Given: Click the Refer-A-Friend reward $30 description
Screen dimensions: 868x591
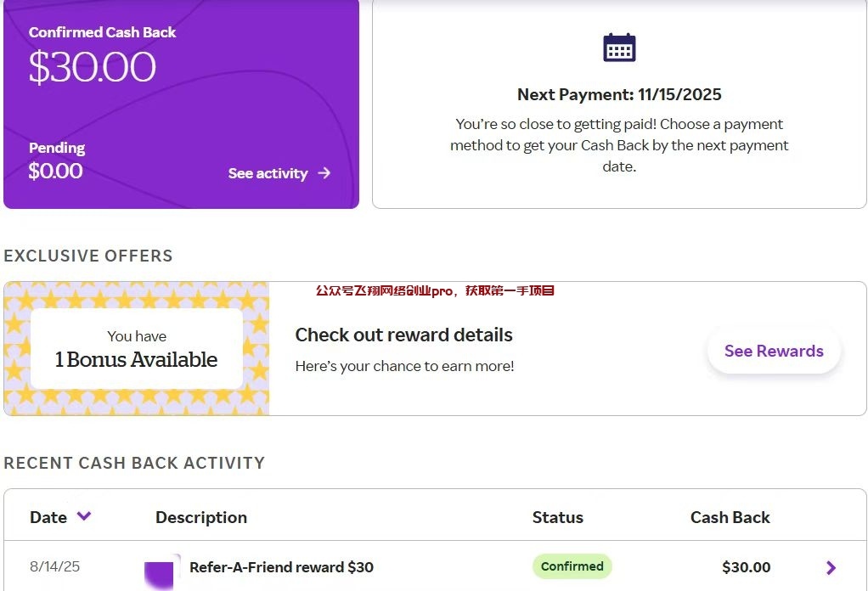Looking at the screenshot, I should click(x=281, y=567).
